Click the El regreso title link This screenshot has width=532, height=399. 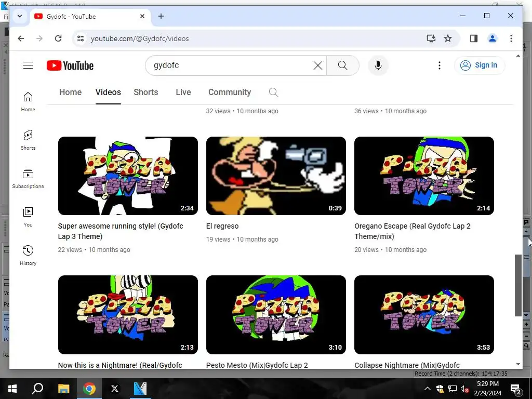click(x=222, y=226)
